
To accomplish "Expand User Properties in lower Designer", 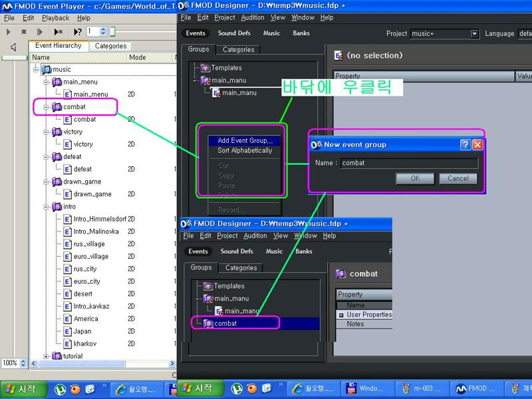I will [x=341, y=315].
